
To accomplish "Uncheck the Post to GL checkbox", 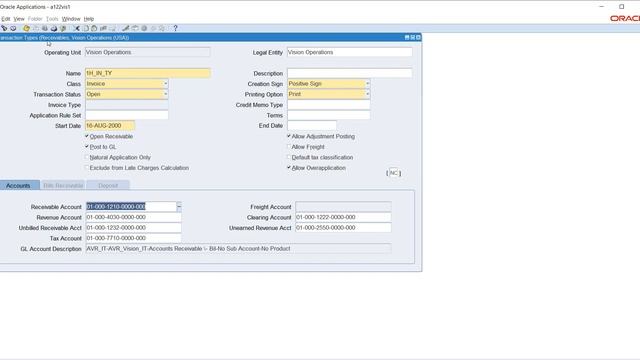I will coord(87,146).
